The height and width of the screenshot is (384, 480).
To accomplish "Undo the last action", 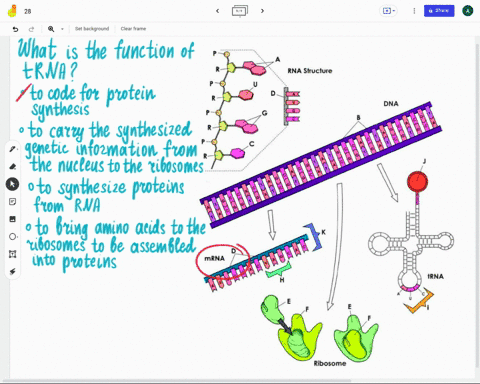I will pyautogui.click(x=15, y=29).
